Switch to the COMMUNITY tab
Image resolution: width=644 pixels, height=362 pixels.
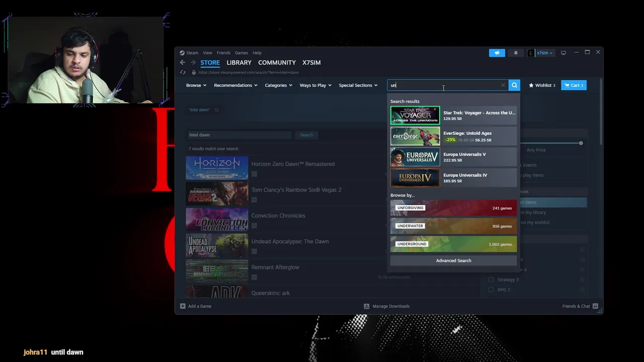277,63
